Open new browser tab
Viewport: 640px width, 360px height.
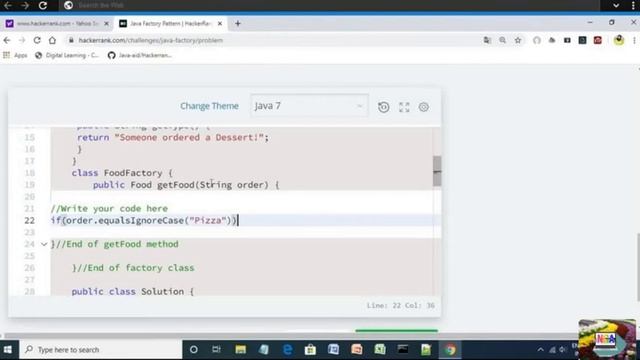point(238,24)
